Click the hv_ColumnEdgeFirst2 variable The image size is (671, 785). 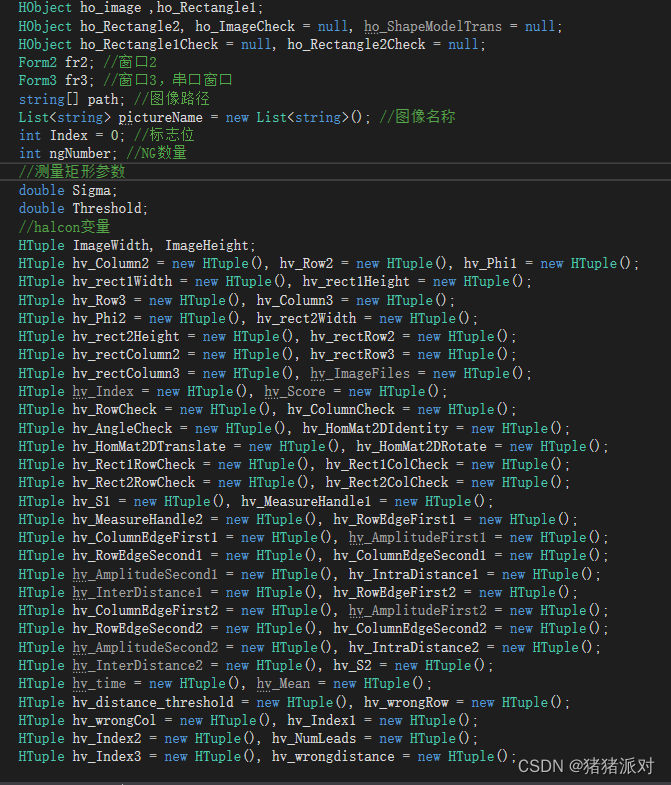point(145,611)
